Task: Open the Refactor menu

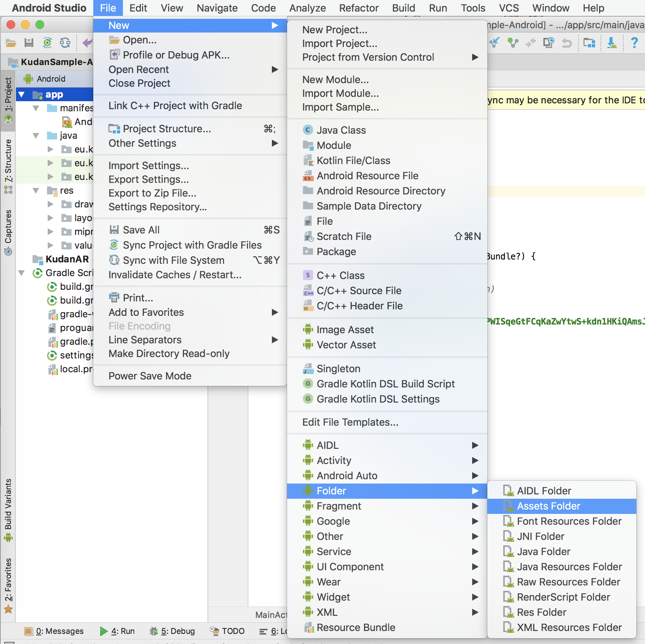Action: [359, 8]
